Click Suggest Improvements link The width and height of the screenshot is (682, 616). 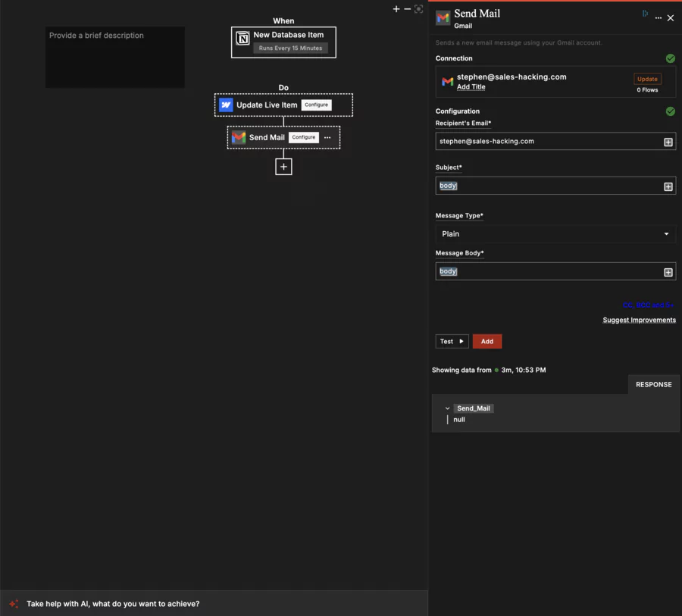click(639, 321)
